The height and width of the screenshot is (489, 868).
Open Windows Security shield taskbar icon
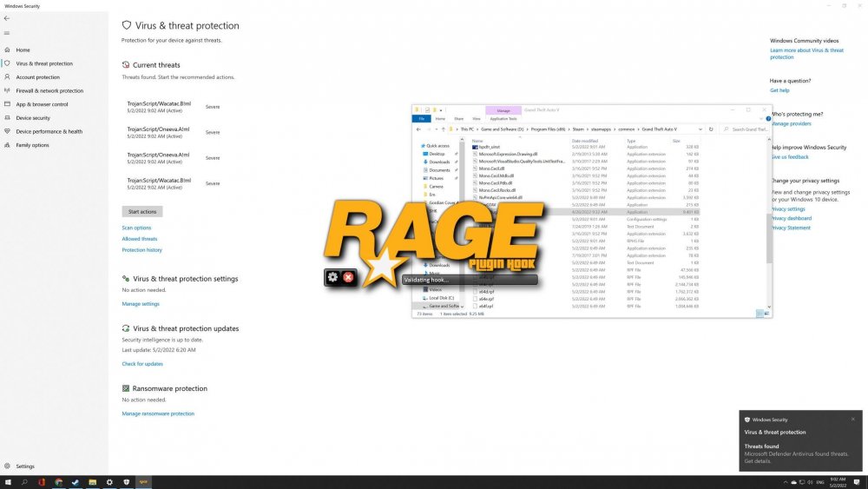(126, 482)
